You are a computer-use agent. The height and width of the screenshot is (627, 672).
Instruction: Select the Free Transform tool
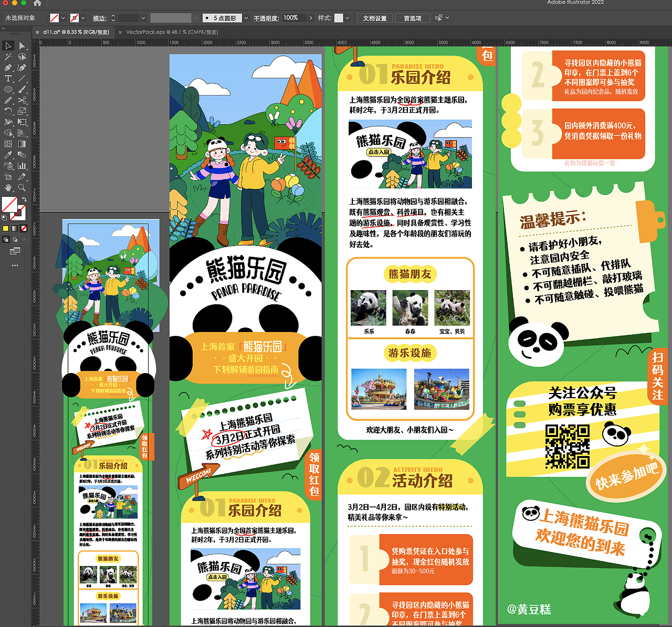[x=22, y=122]
